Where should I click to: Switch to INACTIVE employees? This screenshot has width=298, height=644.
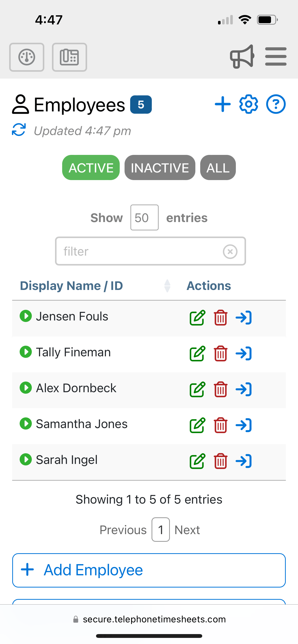point(160,167)
